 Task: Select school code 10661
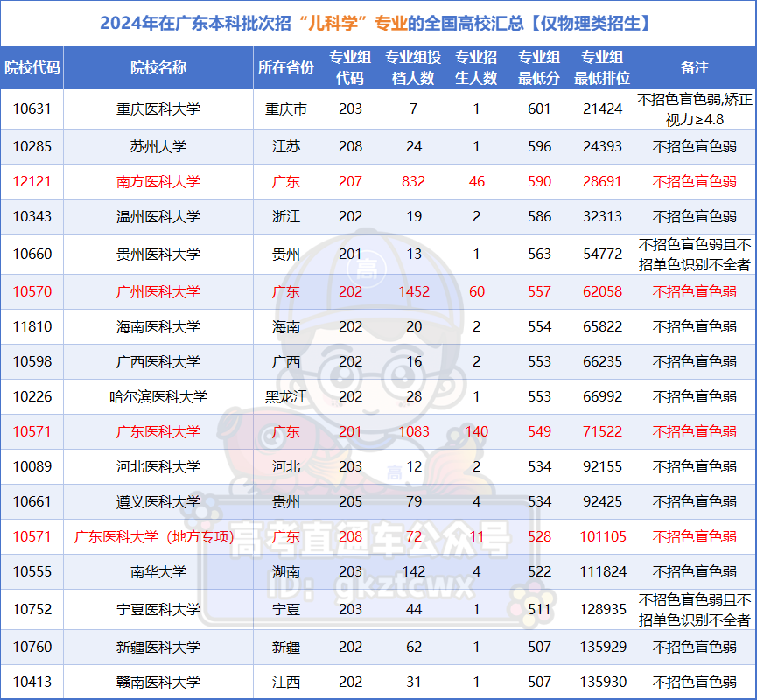pos(32,502)
